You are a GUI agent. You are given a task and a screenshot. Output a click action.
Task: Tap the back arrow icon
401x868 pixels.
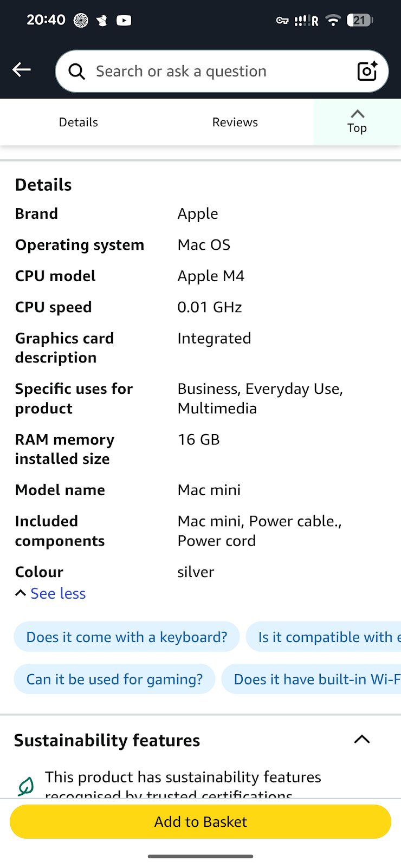(x=22, y=70)
